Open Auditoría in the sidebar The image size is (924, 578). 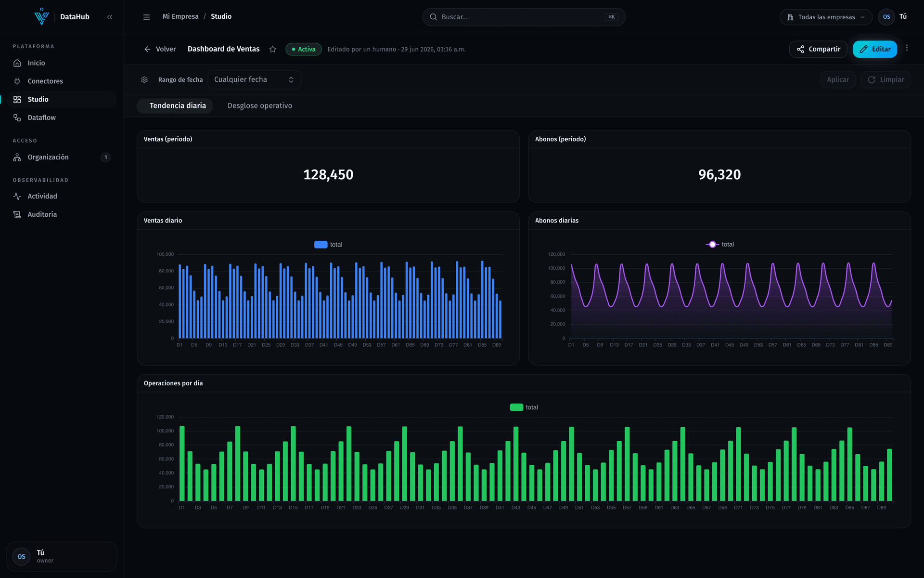pyautogui.click(x=62, y=214)
